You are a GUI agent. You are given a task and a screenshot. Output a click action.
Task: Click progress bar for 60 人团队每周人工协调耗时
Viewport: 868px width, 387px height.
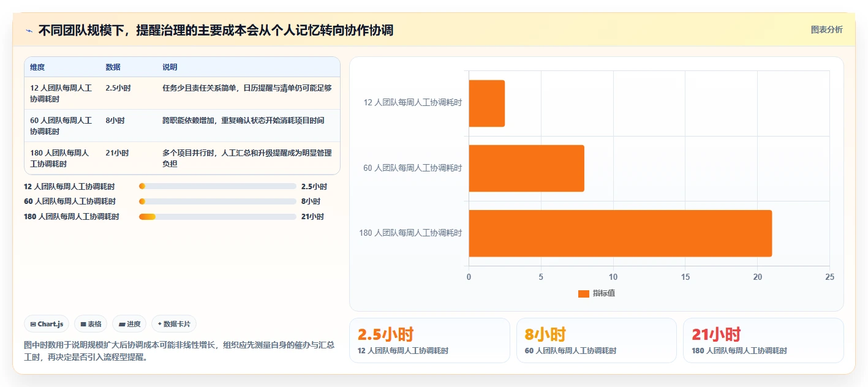click(x=217, y=201)
